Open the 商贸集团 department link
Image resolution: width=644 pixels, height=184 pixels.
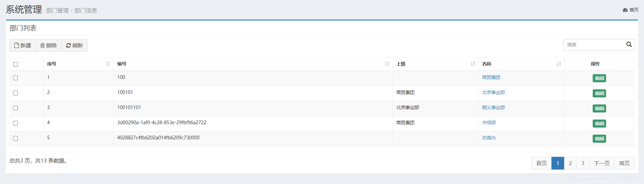491,77
